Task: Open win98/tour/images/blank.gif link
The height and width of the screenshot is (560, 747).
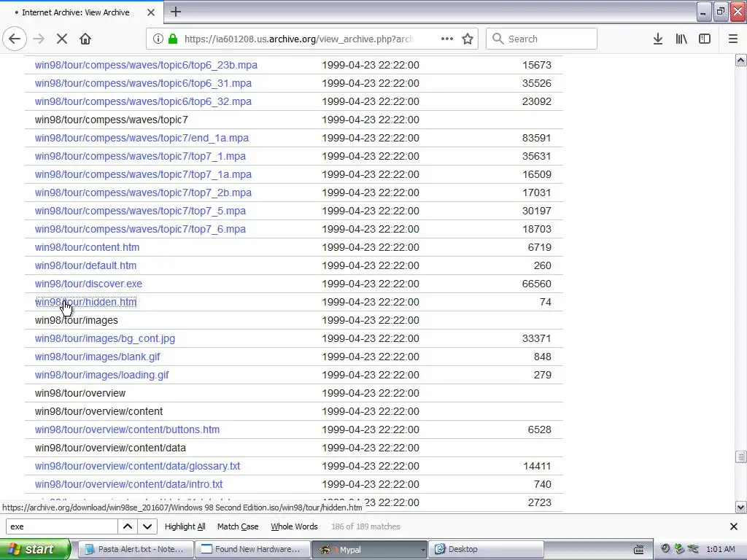Action: point(97,357)
